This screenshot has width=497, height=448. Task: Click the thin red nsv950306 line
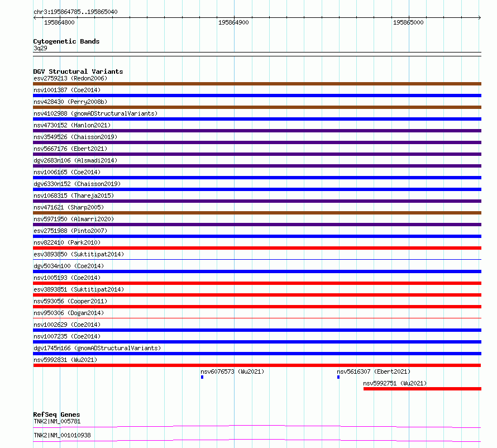[257, 318]
